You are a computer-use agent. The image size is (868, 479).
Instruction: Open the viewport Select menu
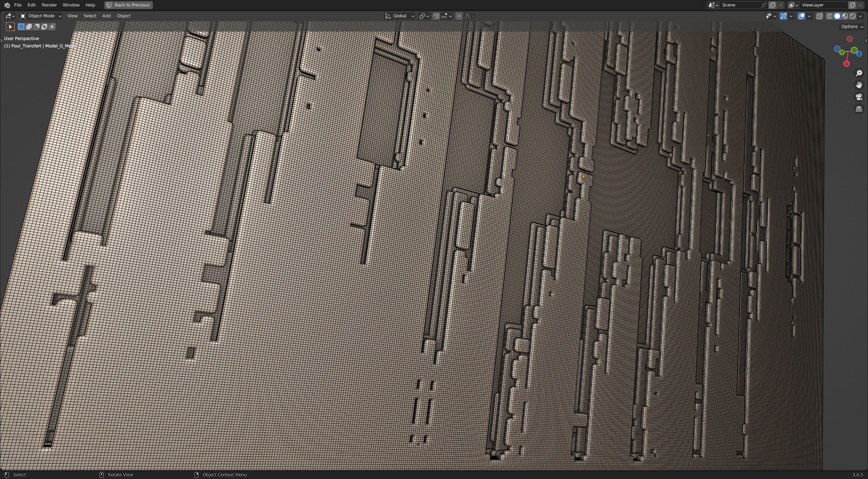tap(90, 16)
